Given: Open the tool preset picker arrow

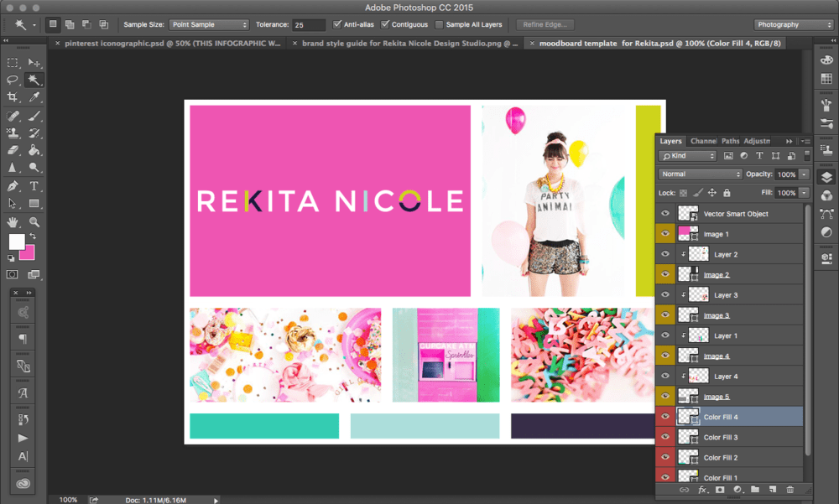Looking at the screenshot, I should pos(34,24).
